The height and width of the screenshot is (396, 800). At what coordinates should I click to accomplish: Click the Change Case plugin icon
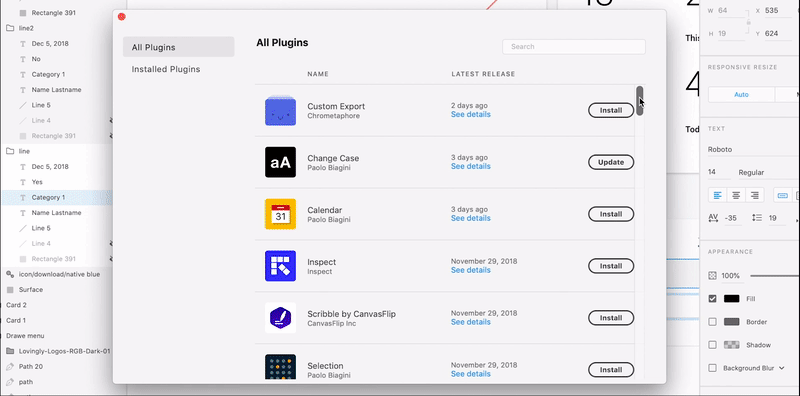pyautogui.click(x=280, y=162)
